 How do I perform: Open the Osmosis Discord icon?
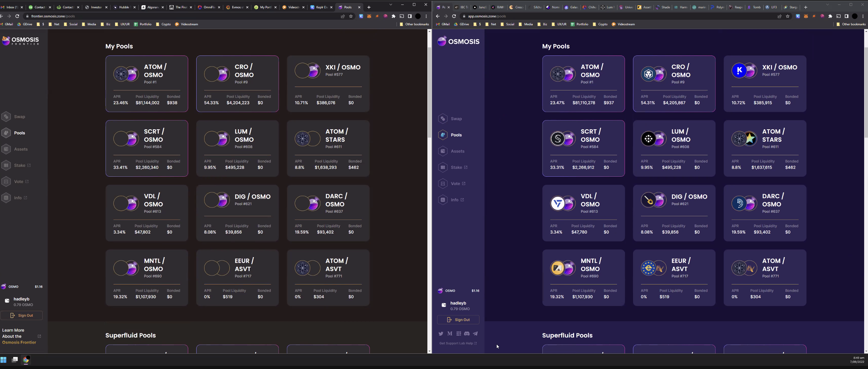467,333
